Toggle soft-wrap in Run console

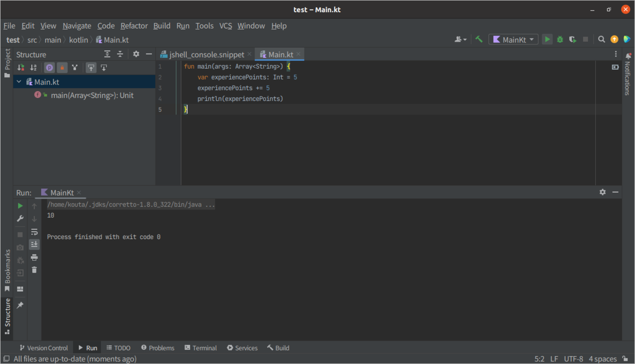[x=34, y=232]
